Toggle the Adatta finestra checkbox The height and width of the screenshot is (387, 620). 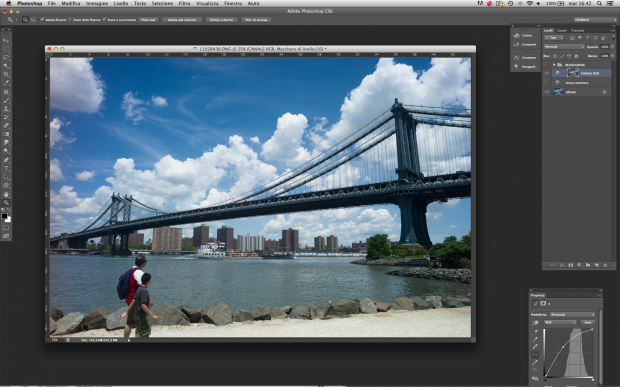tap(42, 19)
